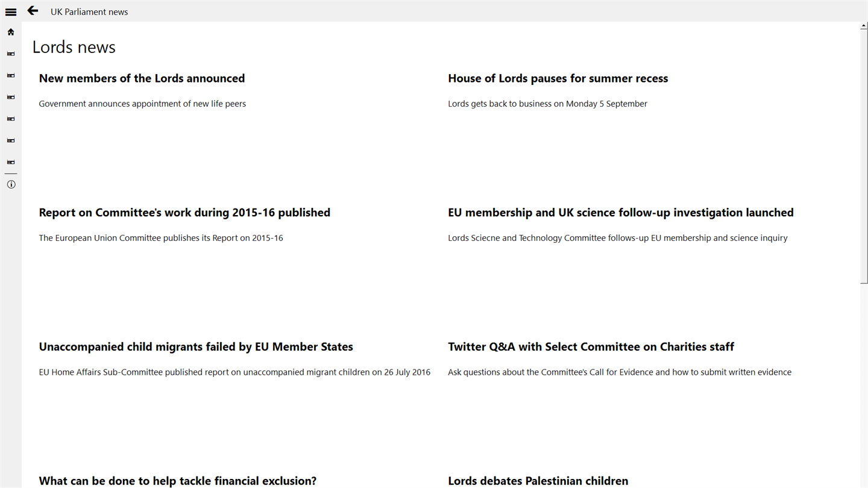The image size is (868, 488).
Task: Open the info/about icon in sidebar
Action: (11, 184)
